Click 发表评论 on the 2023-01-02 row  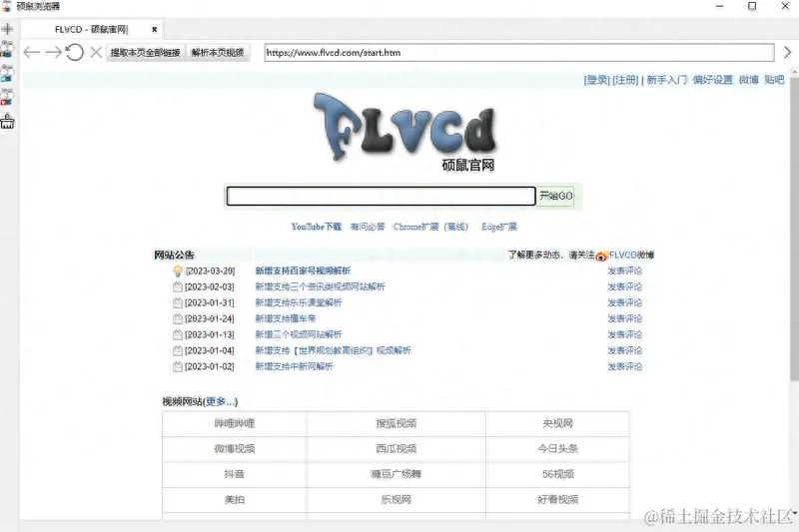coord(625,366)
